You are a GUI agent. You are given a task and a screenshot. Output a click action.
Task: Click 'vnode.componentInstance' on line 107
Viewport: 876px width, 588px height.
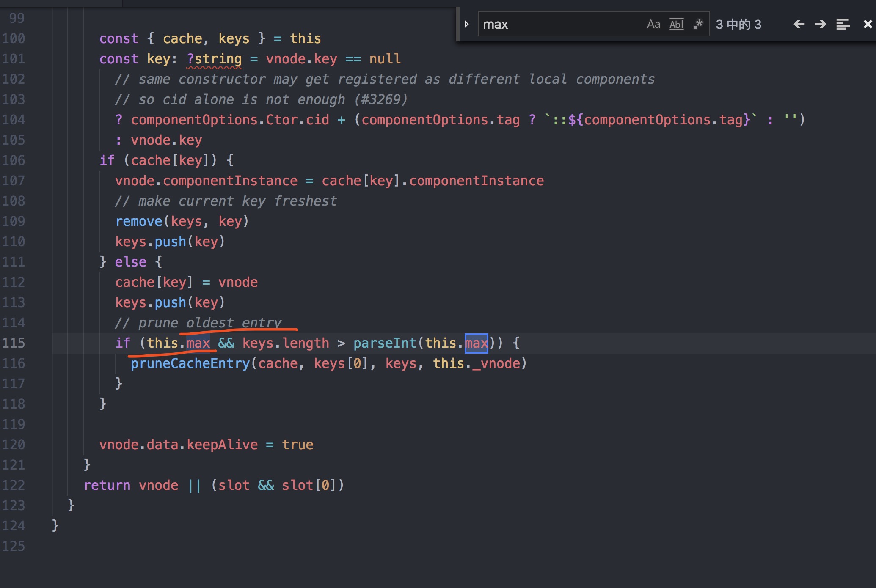click(207, 181)
